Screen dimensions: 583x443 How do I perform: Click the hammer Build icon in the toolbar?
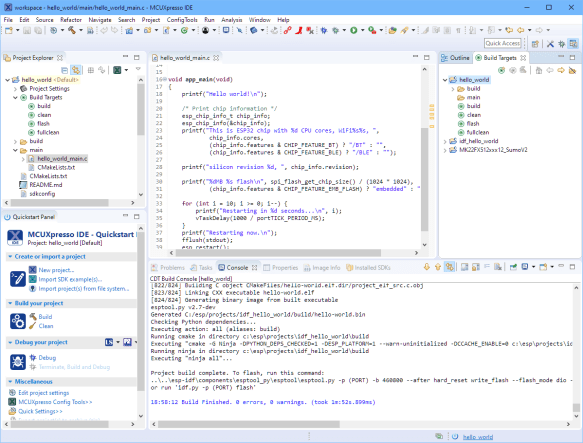click(x=72, y=30)
